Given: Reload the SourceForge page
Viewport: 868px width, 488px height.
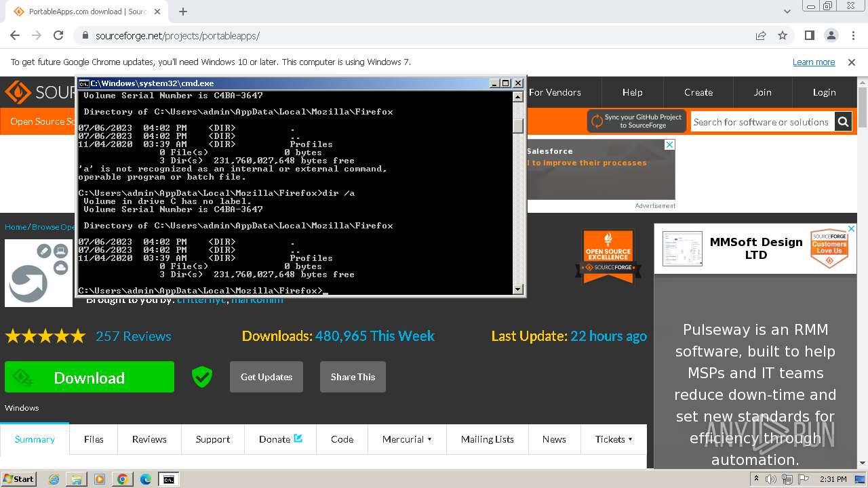Looking at the screenshot, I should [58, 35].
